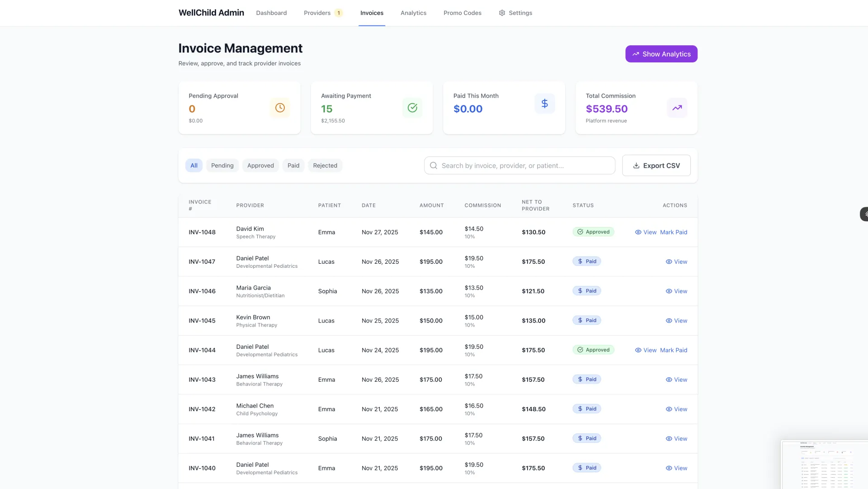Click the invoice search input field

[x=519, y=166]
